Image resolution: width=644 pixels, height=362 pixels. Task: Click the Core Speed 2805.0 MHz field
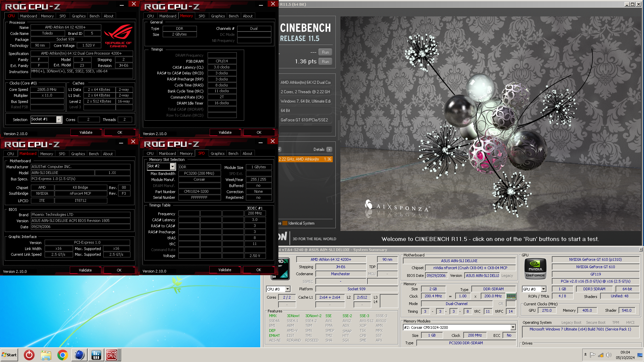coord(47,89)
